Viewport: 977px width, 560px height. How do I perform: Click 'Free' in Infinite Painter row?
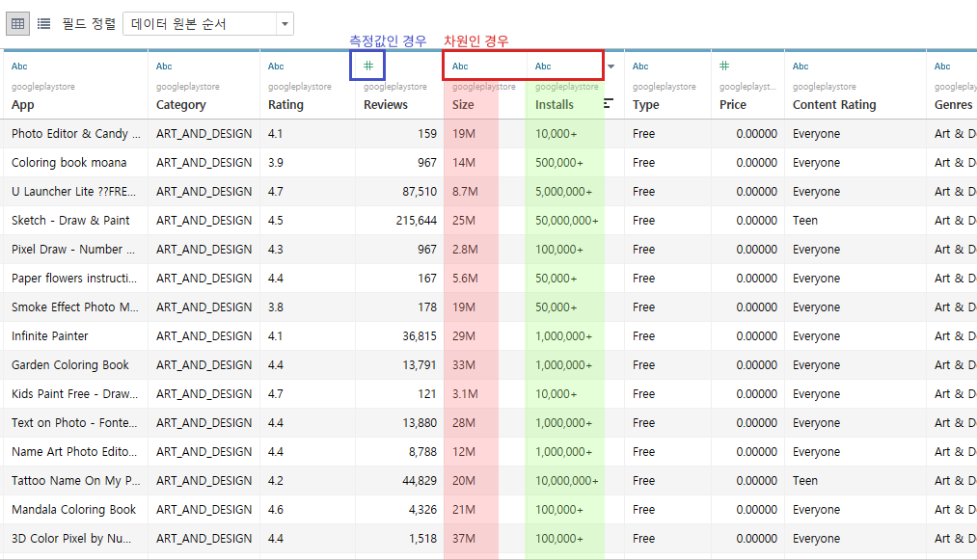[x=643, y=335]
